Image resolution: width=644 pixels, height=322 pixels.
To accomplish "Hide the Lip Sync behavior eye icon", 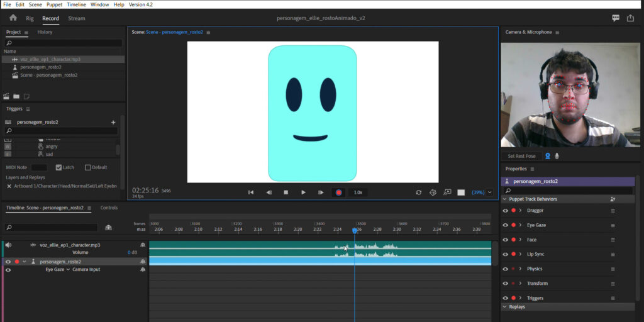I will pos(505,254).
